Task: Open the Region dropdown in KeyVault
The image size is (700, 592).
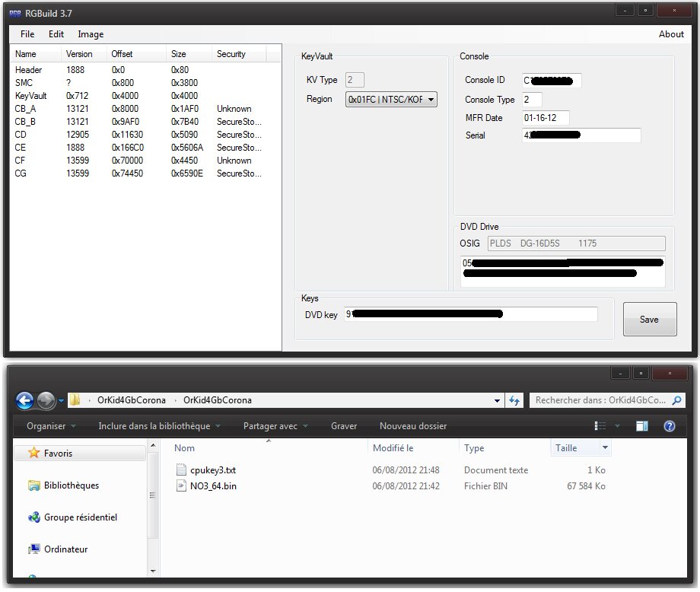Action: point(431,100)
